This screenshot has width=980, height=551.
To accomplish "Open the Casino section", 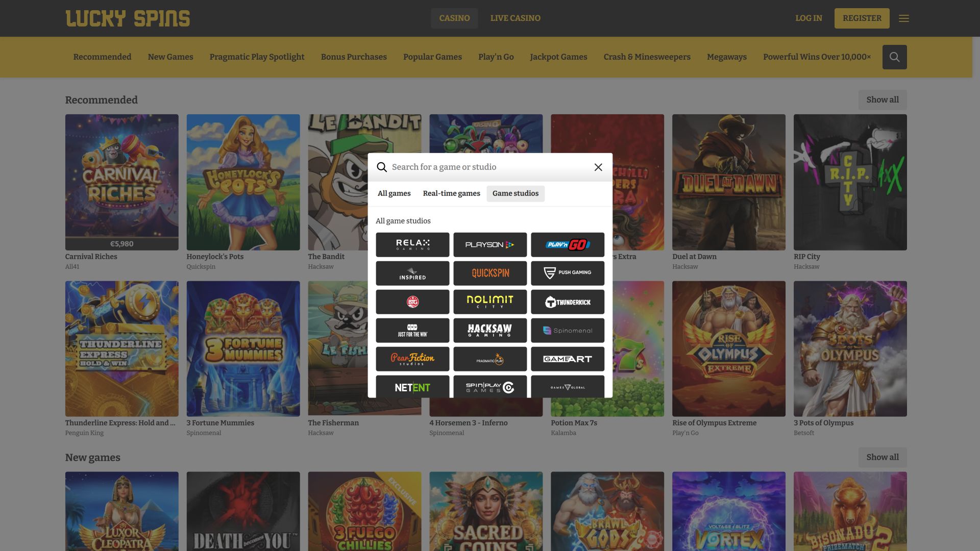I will [454, 18].
